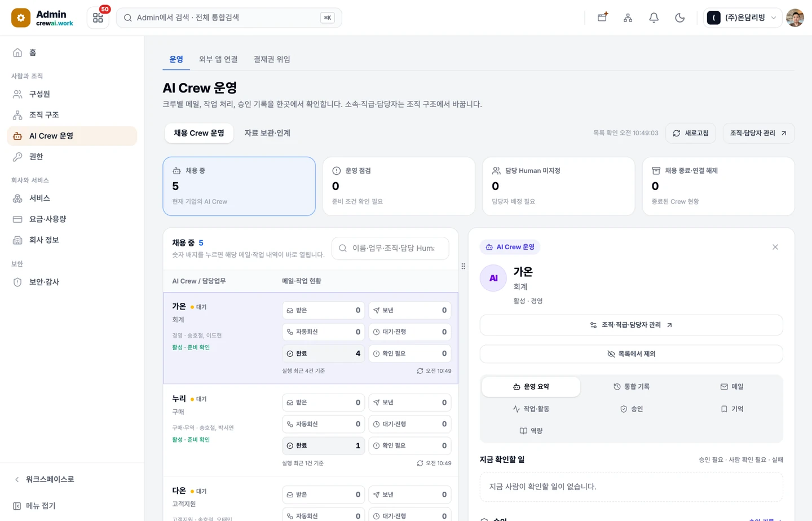The width and height of the screenshot is (812, 521).
Task: Open the apps grid icon with 50 badge
Action: (x=98, y=18)
